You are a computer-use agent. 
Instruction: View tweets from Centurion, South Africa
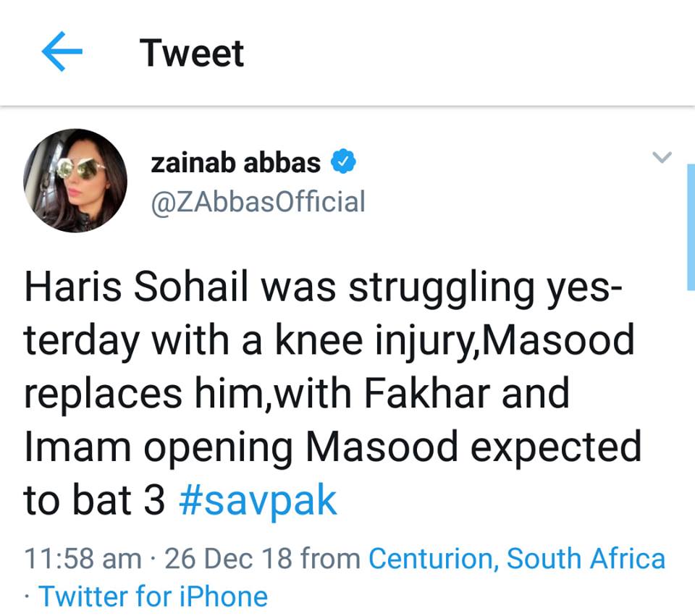517,558
